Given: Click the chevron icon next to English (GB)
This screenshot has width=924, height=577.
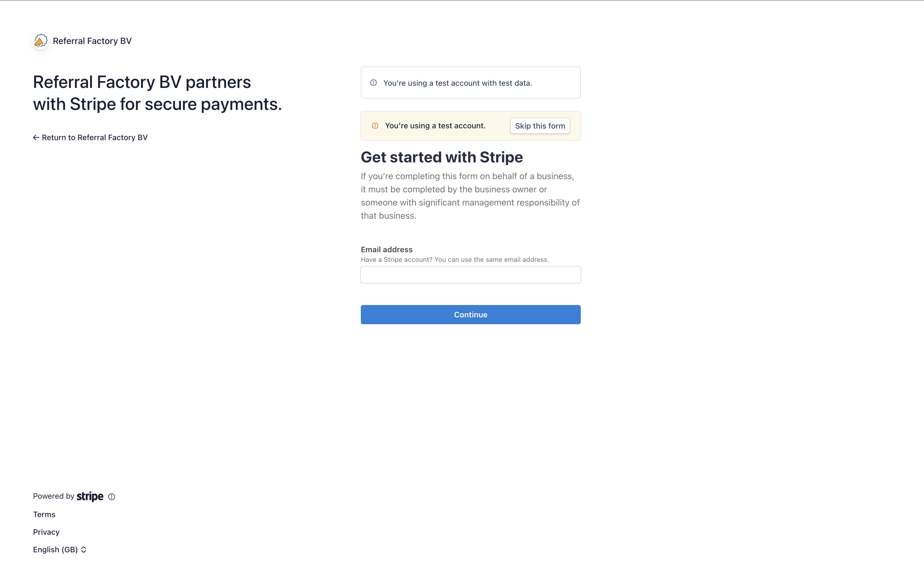Looking at the screenshot, I should coord(84,550).
